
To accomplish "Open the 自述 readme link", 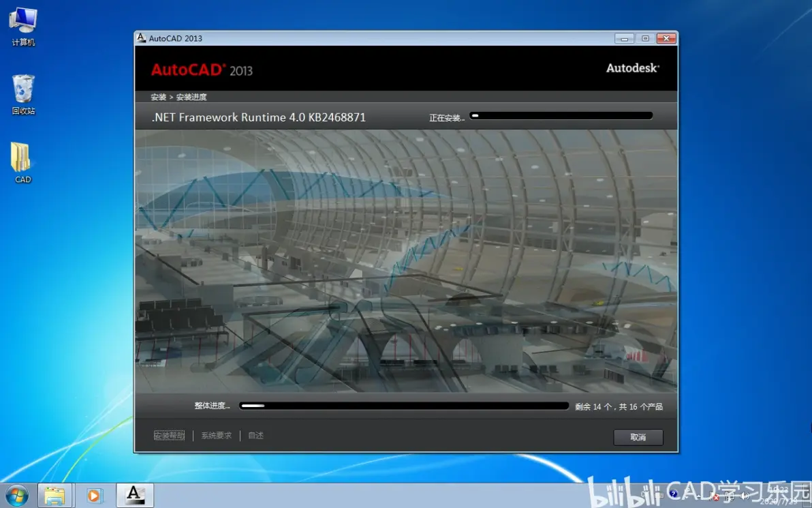I will [256, 436].
